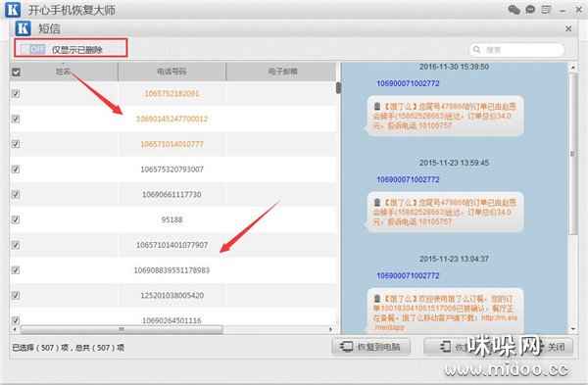Uncheck the 95188 row checkbox

(x=16, y=219)
